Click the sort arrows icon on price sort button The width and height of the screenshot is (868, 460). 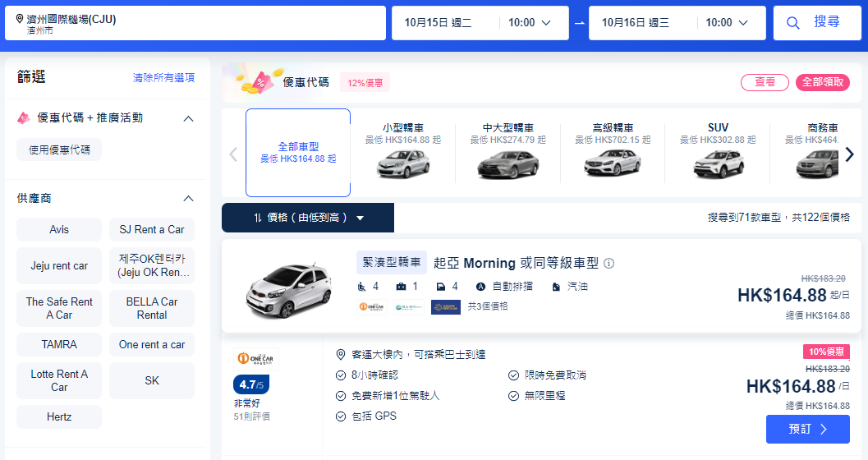pos(258,218)
